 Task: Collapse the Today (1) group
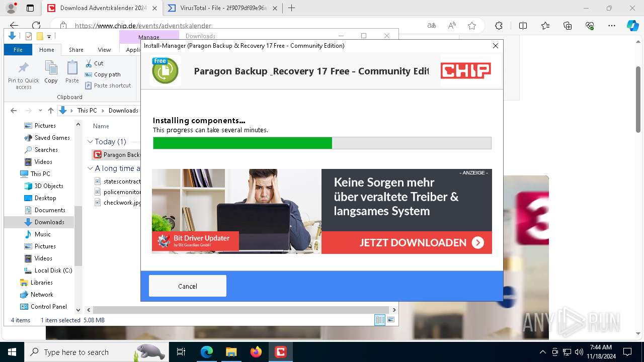coord(90,142)
